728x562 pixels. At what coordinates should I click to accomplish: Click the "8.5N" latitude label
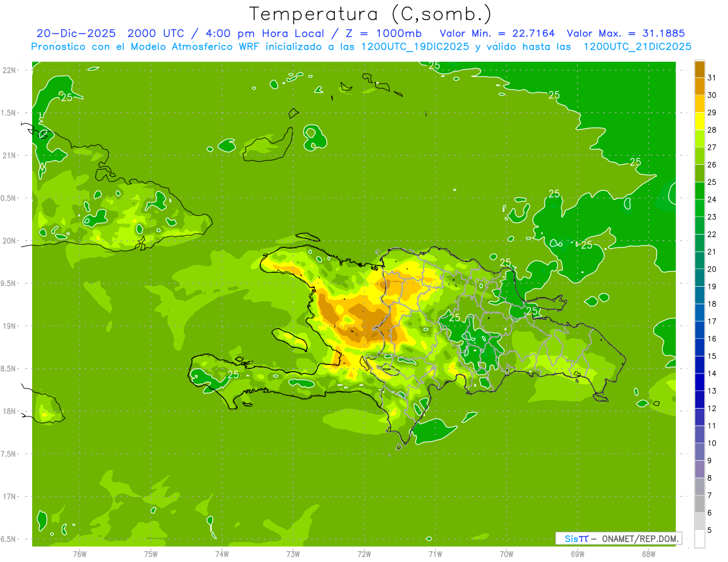click(x=8, y=369)
